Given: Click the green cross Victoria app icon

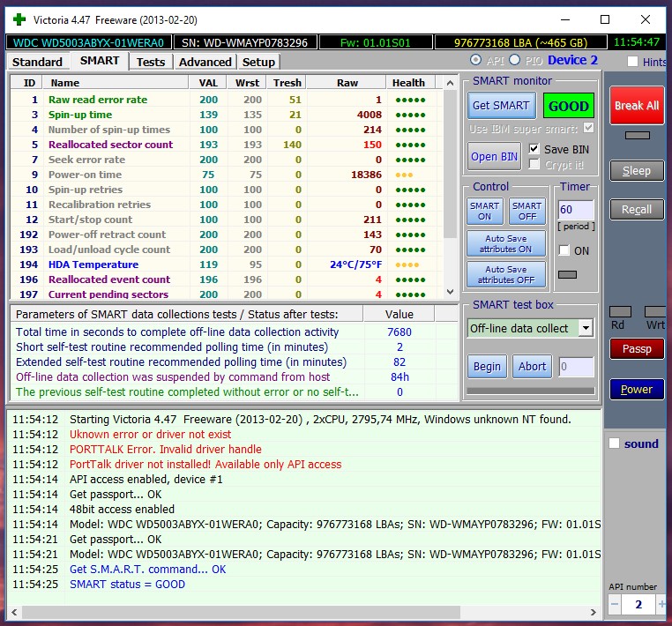Looking at the screenshot, I should pos(19,19).
